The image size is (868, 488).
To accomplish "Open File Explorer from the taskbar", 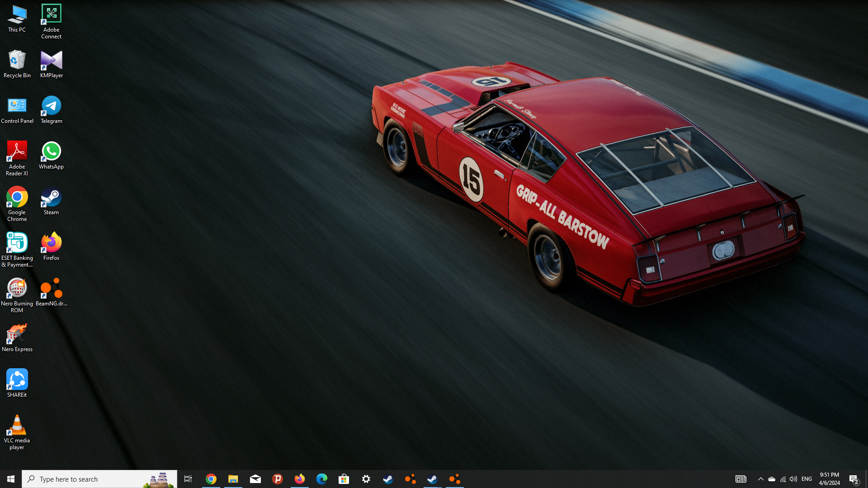I will (233, 479).
